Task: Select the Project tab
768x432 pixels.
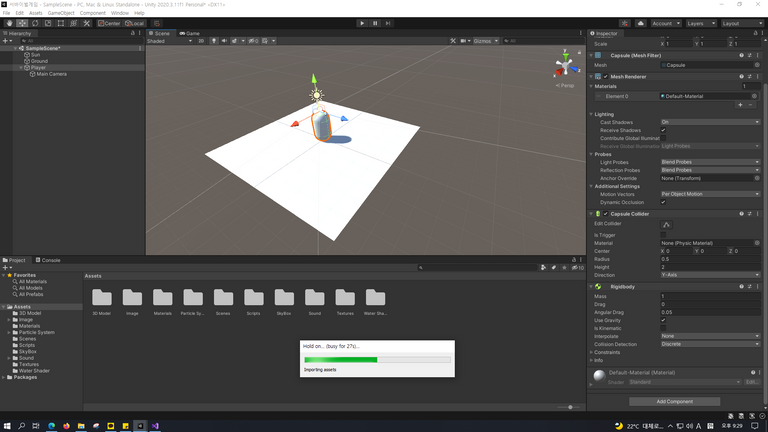Action: point(14,260)
